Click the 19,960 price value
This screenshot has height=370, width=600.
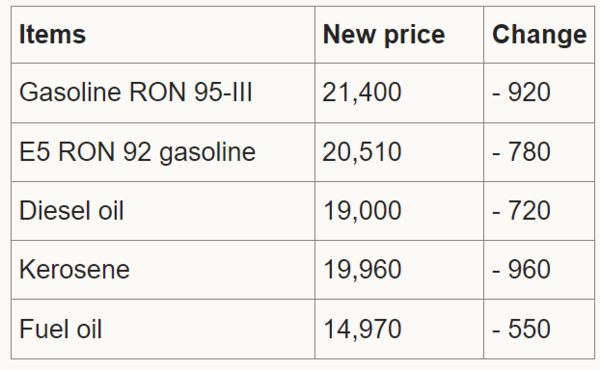pyautogui.click(x=362, y=269)
